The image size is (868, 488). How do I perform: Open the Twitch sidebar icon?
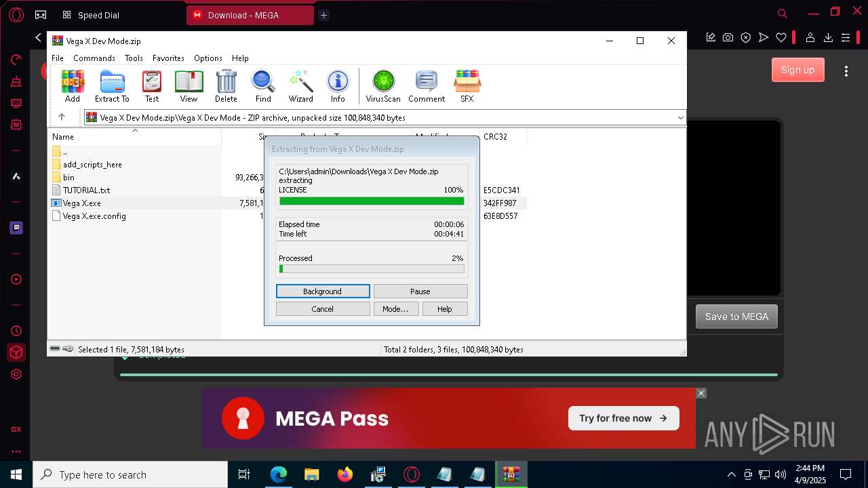coord(16,228)
